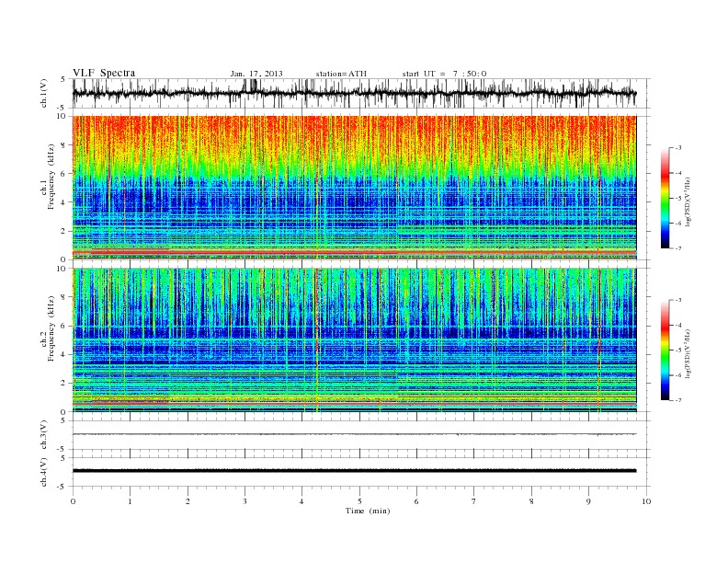Click the "-7" tick on ch.1 colorbar
Screen dimensions: 728x563
click(x=678, y=248)
